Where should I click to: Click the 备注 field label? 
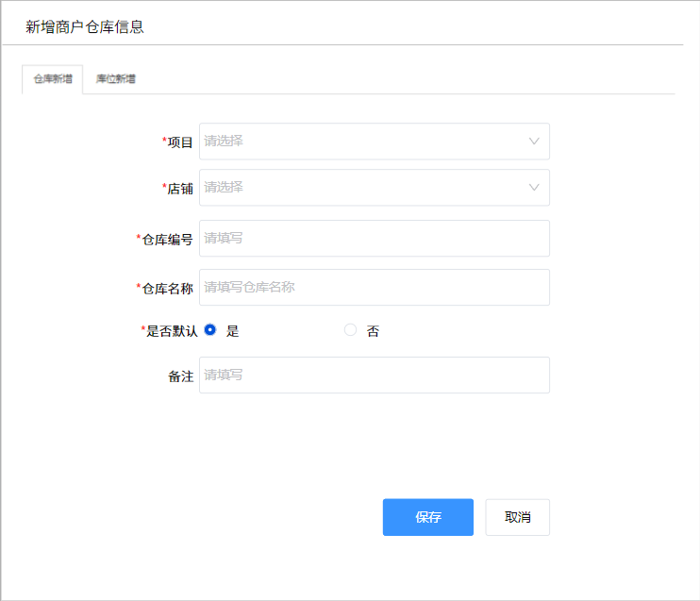180,376
